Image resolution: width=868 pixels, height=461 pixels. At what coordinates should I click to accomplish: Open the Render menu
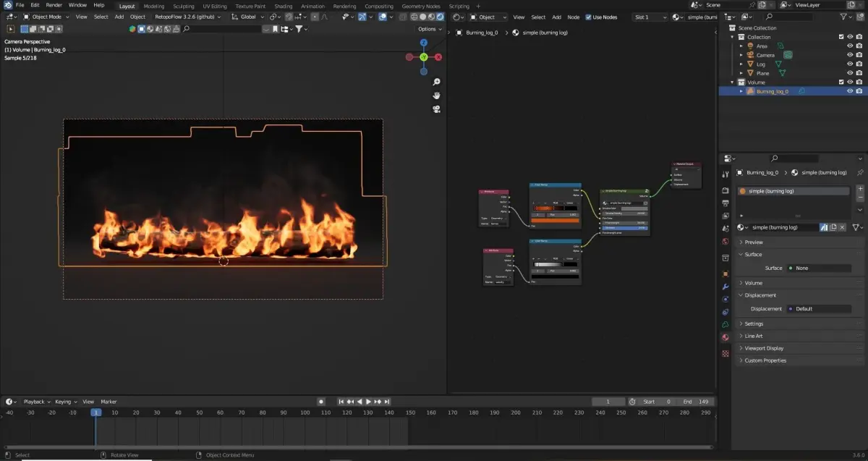click(x=54, y=5)
